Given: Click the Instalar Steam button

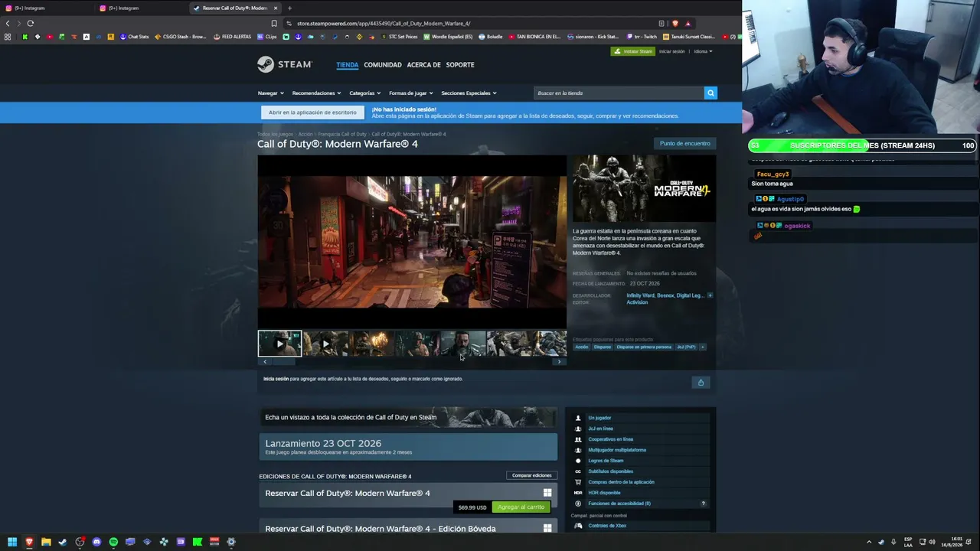Looking at the screenshot, I should (x=632, y=51).
